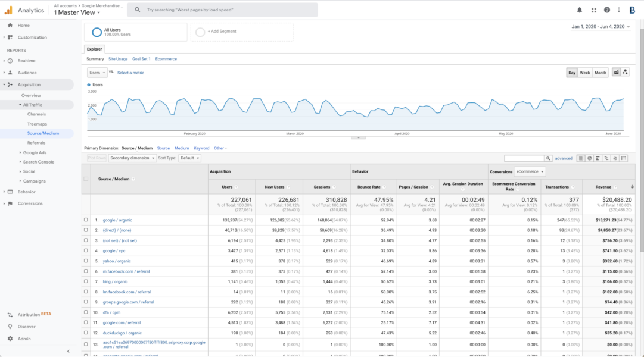Select the Pivot table view icon
644x357 pixels.
(x=624, y=158)
